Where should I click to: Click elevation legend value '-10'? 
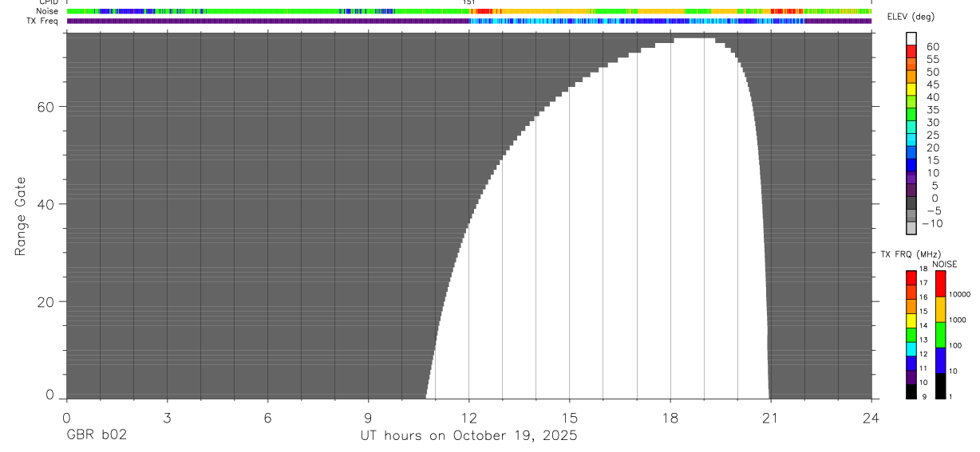coord(931,224)
